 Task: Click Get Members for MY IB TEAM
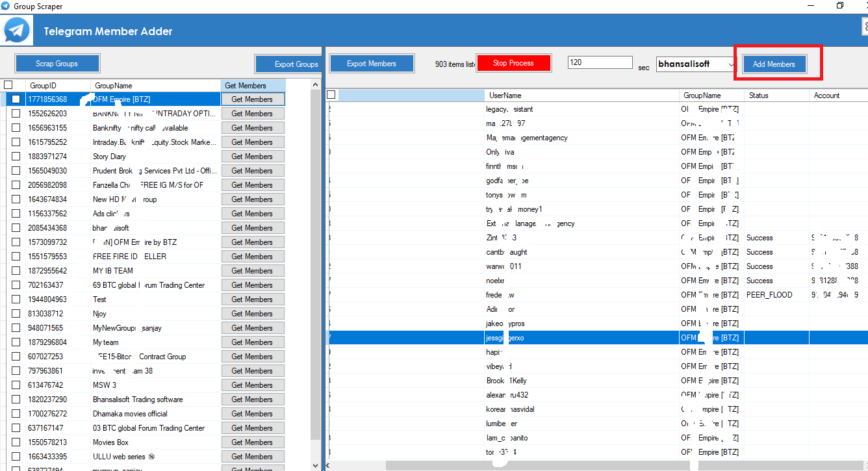click(253, 271)
